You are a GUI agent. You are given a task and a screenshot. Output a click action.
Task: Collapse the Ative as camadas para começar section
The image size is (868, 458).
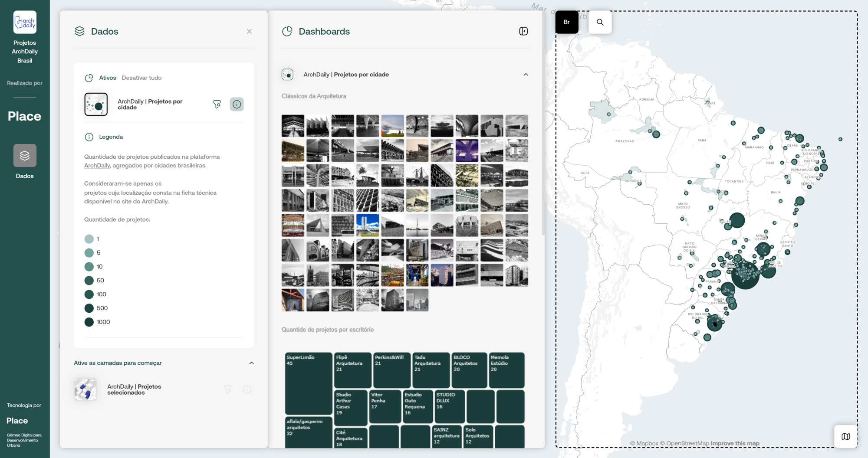click(x=252, y=363)
